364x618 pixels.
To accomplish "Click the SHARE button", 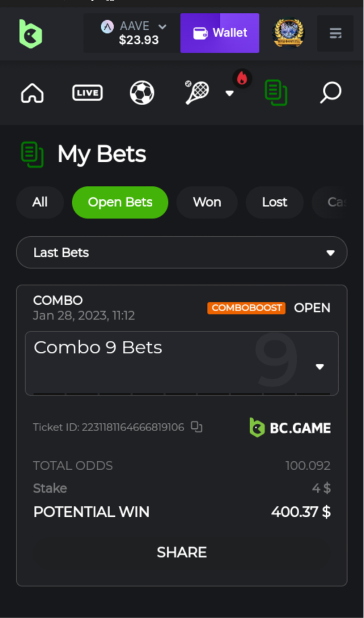I will [182, 553].
